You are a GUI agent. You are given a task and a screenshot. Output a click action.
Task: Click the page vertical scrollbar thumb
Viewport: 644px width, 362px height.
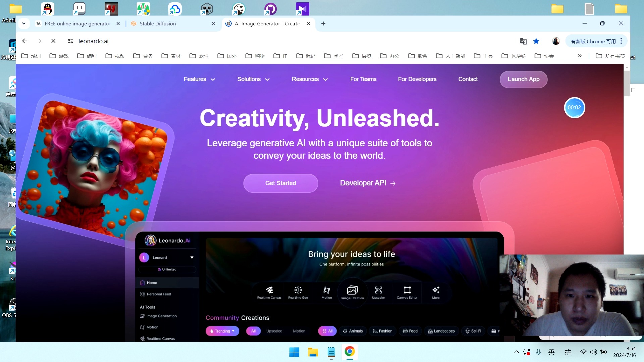627,83
